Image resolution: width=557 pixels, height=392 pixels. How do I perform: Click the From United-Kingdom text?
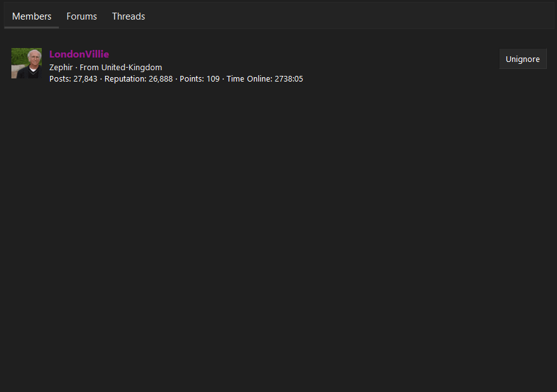point(120,67)
